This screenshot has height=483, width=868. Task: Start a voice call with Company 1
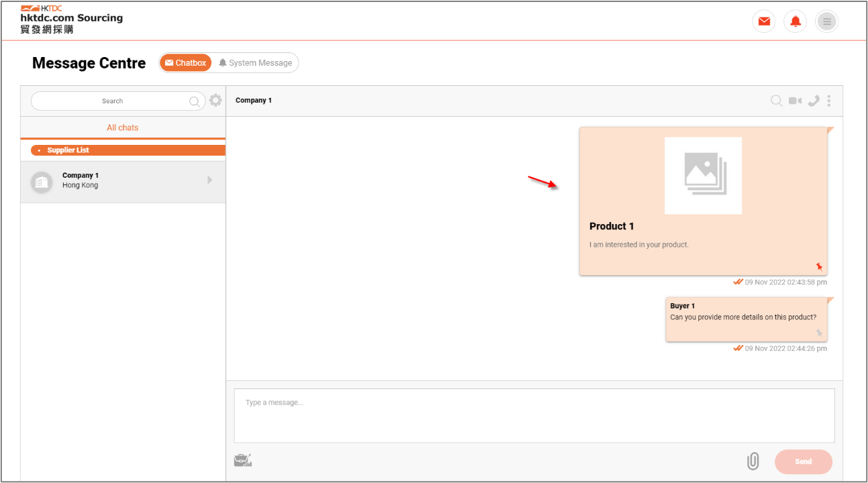coord(814,101)
